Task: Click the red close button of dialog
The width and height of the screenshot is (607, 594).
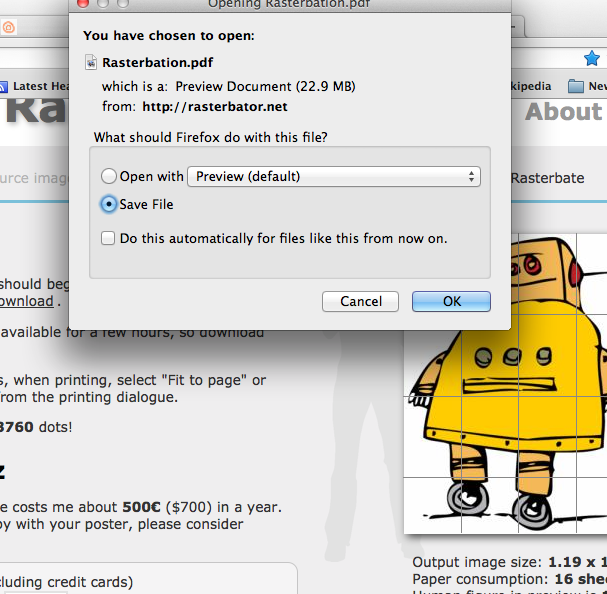Action: pos(82,3)
